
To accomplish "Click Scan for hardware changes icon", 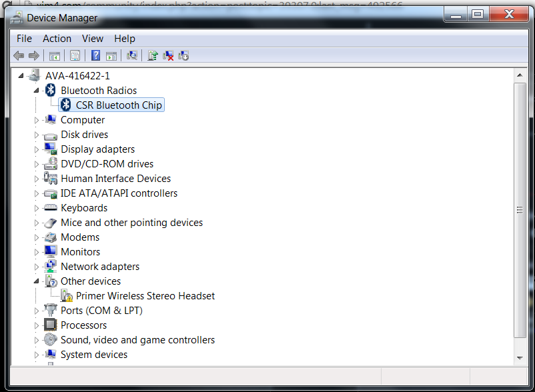I will click(x=131, y=55).
